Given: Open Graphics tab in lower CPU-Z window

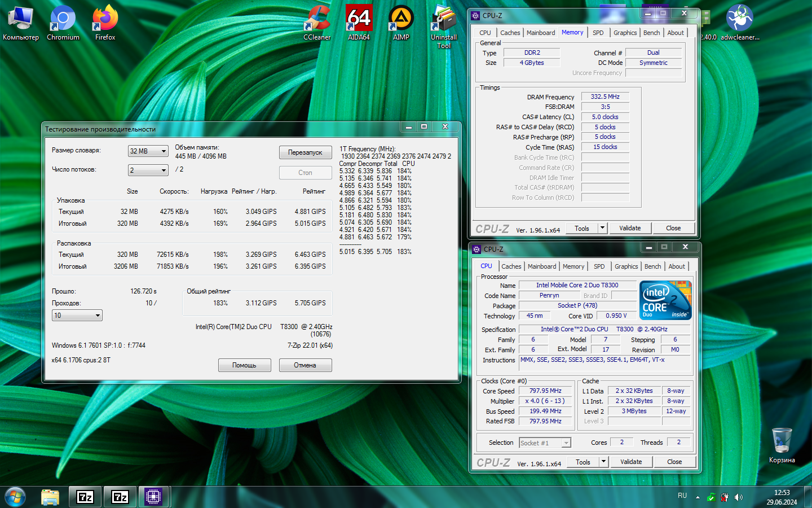Looking at the screenshot, I should [626, 266].
